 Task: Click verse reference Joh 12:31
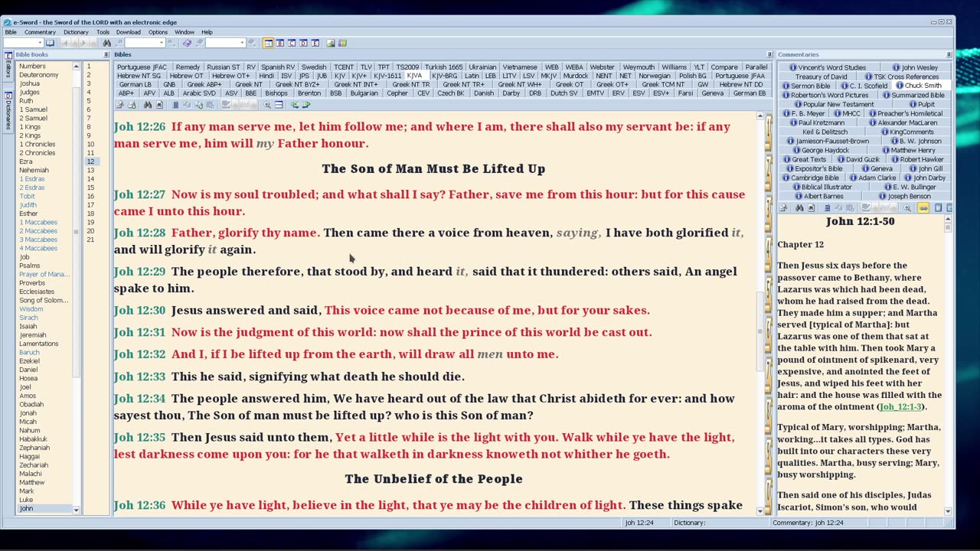point(139,332)
